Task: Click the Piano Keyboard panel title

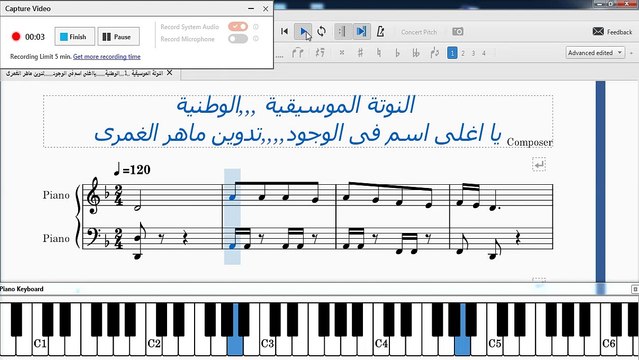Action: pyautogui.click(x=22, y=289)
